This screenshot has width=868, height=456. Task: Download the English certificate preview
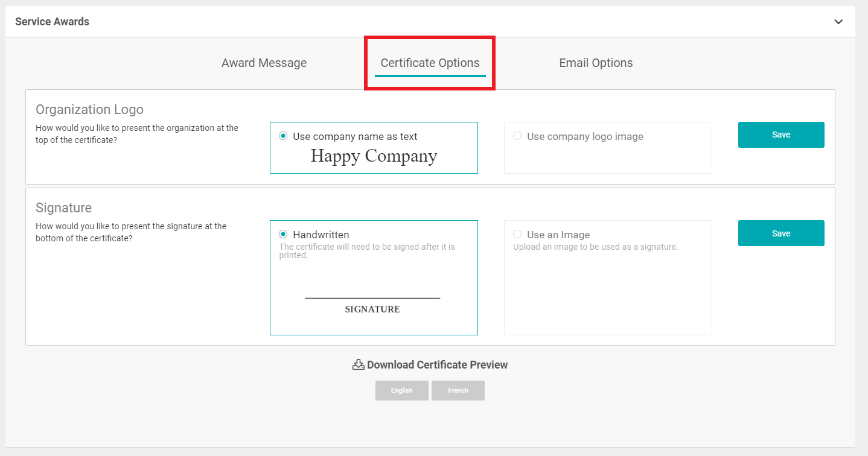(401, 390)
